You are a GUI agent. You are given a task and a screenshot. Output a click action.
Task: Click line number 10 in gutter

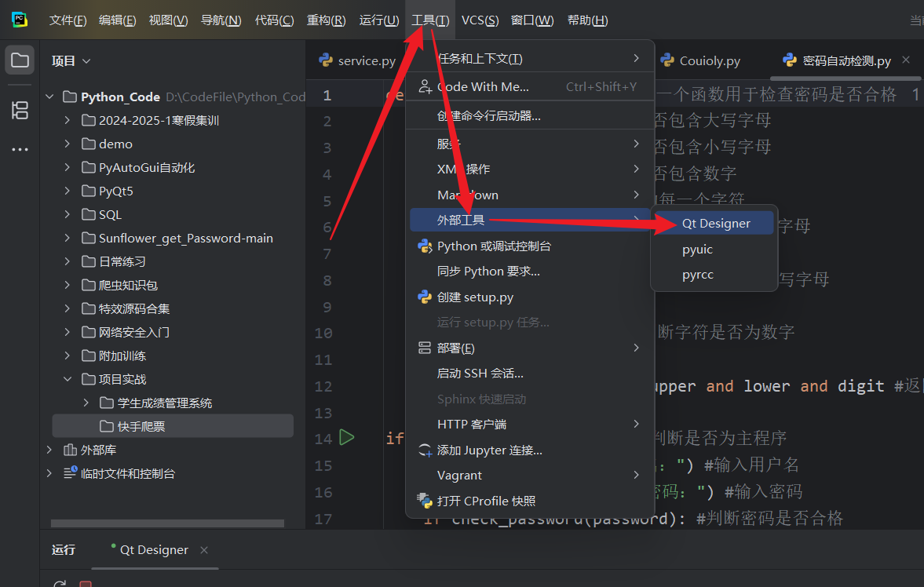323,333
